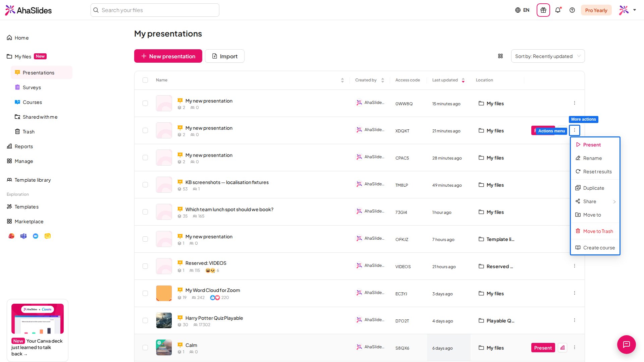This screenshot has height=362, width=644.
Task: Choose Move to from the actions menu
Action: pos(595,215)
